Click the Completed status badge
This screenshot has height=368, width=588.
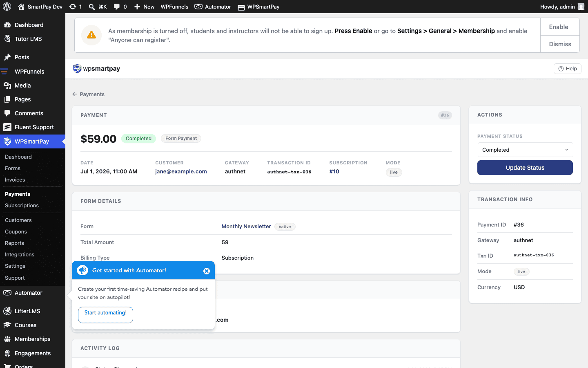point(138,139)
